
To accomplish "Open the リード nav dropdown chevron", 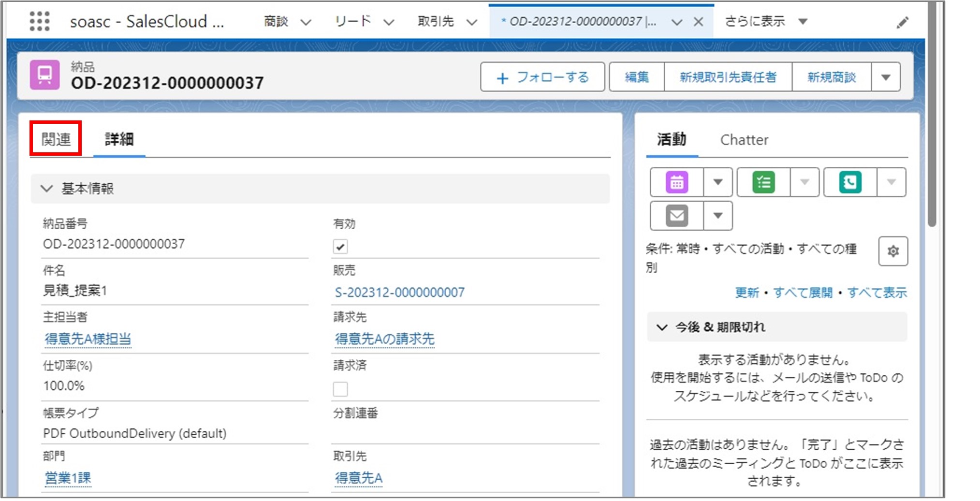I will coord(389,22).
